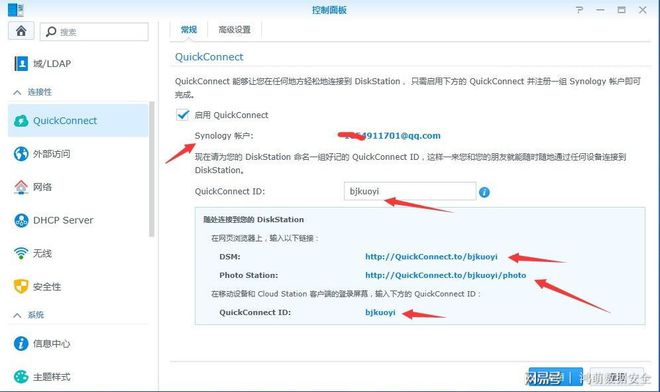Open the 网络 house icon
660x392 pixels.
21,187
